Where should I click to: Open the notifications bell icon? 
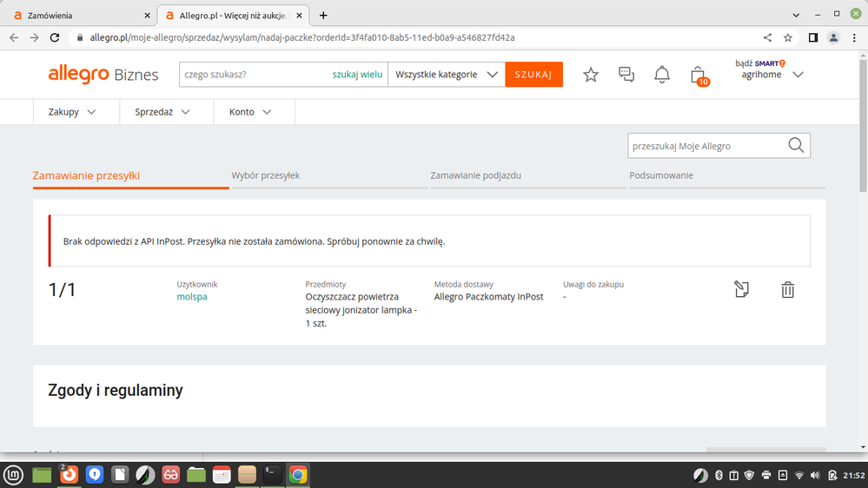coord(661,75)
